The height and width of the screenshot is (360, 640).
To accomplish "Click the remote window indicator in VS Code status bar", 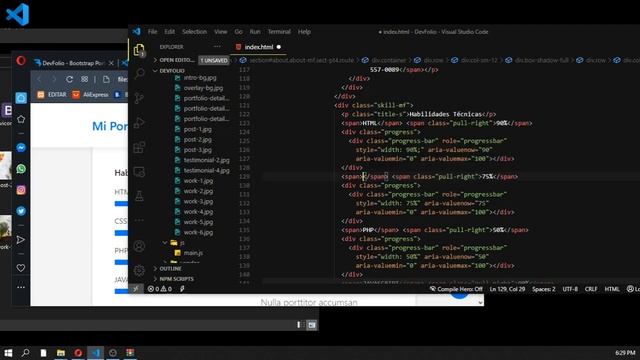I will tap(136, 289).
